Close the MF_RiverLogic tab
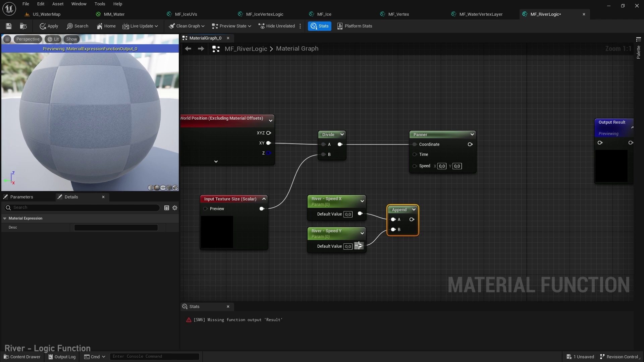The height and width of the screenshot is (362, 644). tap(584, 14)
